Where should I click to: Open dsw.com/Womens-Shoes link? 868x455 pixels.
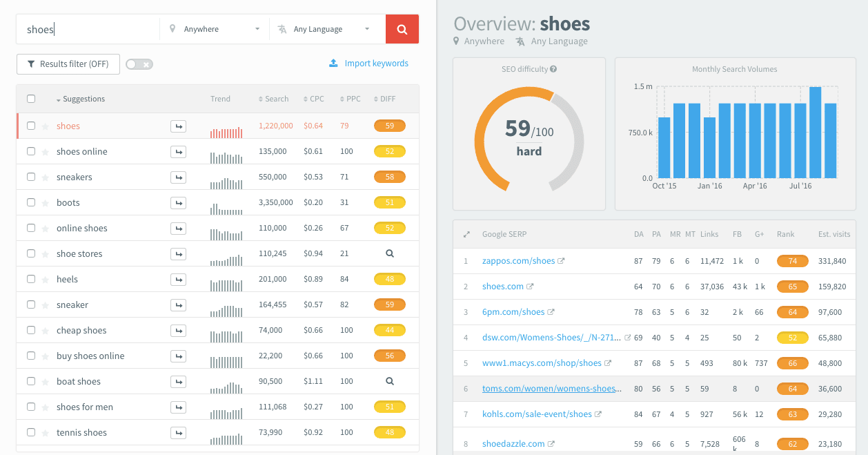pos(552,338)
